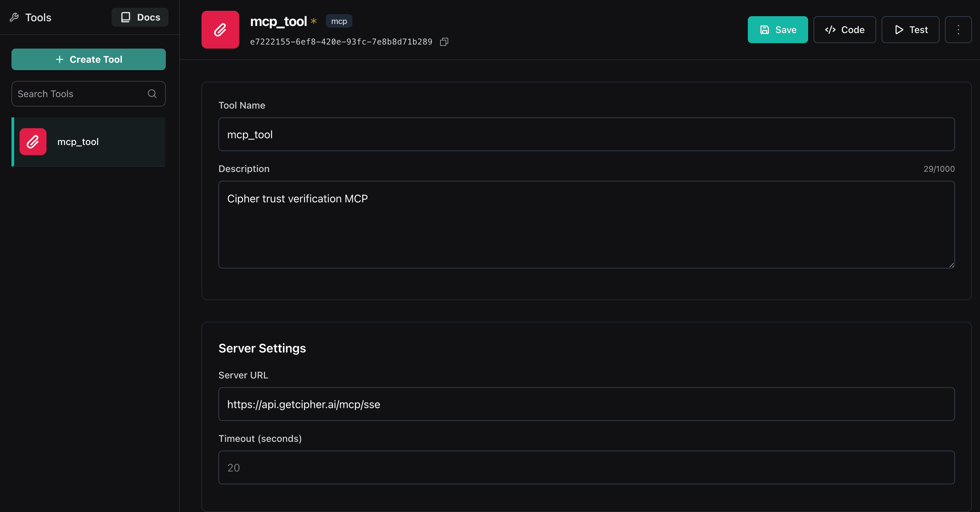Click the Description text area
Viewport: 980px width, 512px height.
tap(586, 225)
